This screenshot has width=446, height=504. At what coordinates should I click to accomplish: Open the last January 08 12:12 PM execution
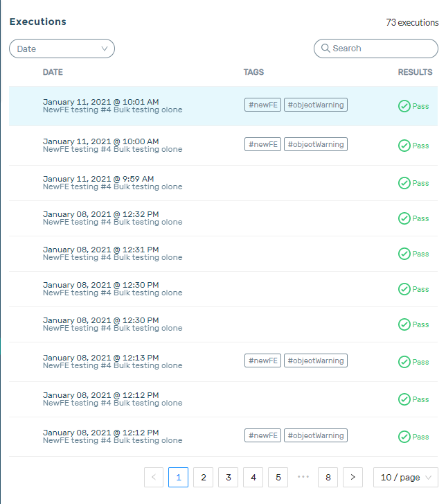(x=112, y=436)
